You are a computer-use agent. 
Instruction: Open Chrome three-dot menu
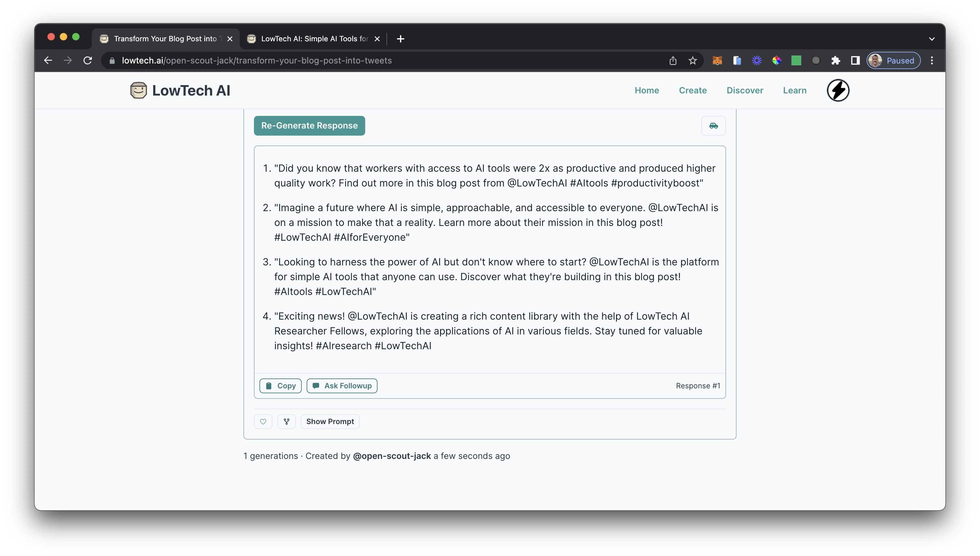tap(932, 60)
